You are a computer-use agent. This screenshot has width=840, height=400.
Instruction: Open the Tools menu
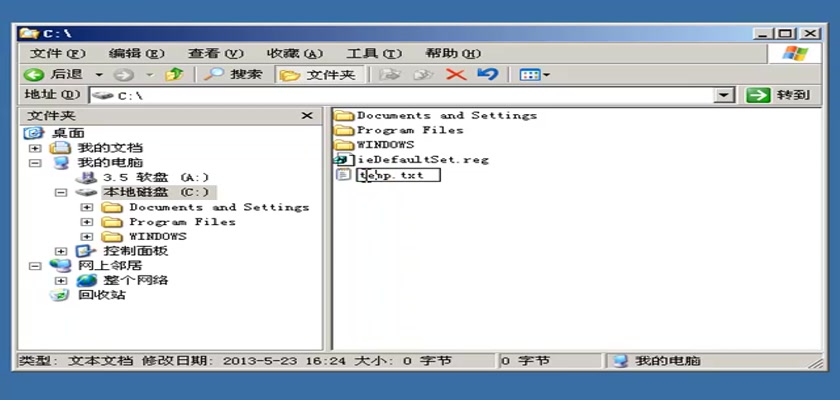tap(374, 54)
